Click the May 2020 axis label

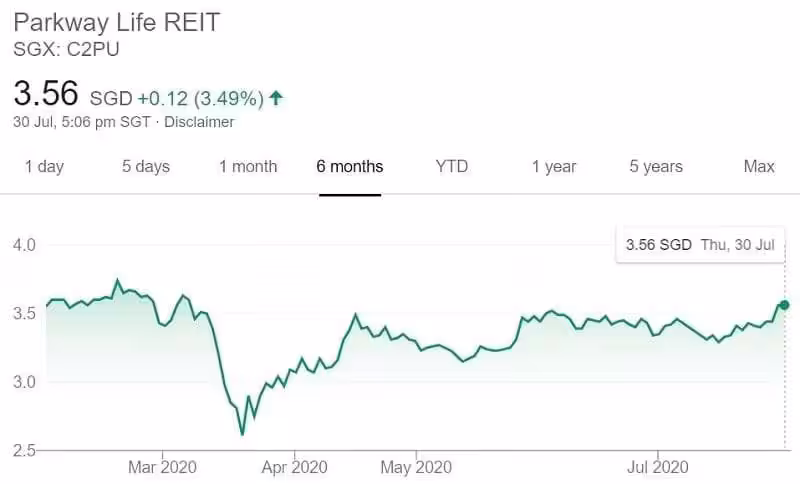(416, 466)
